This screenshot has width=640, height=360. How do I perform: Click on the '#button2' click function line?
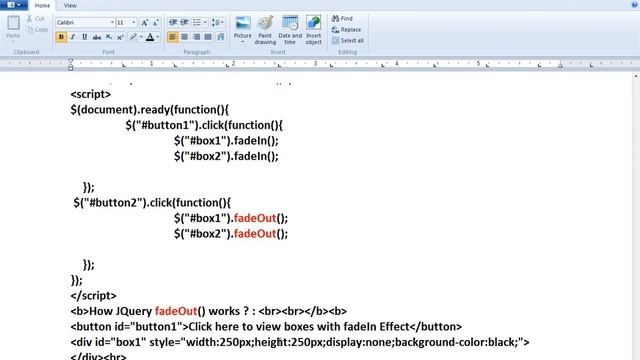pos(152,203)
